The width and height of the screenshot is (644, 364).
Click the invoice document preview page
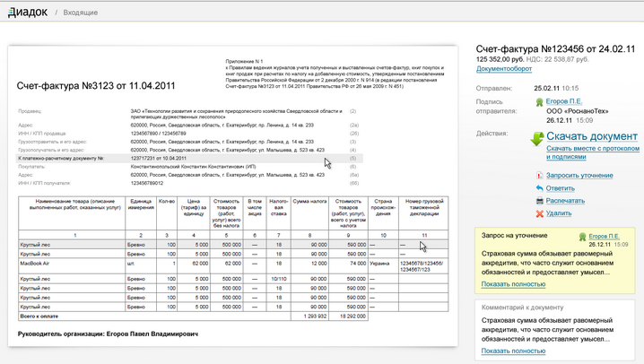tap(233, 197)
